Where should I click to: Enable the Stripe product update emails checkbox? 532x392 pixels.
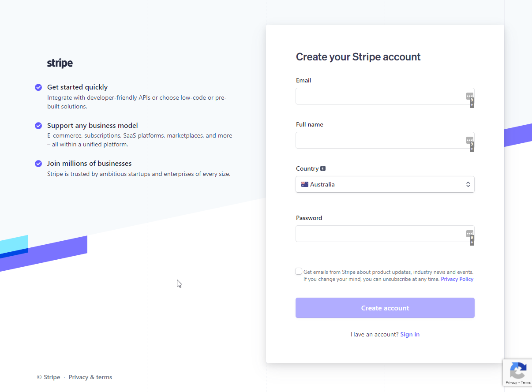coord(299,272)
